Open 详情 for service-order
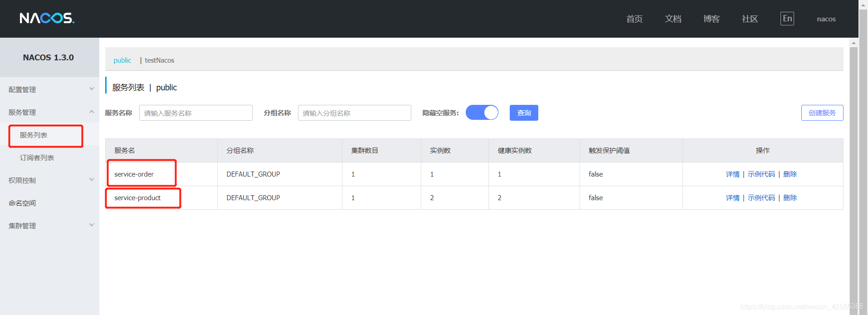This screenshot has height=315, width=868. [x=733, y=174]
